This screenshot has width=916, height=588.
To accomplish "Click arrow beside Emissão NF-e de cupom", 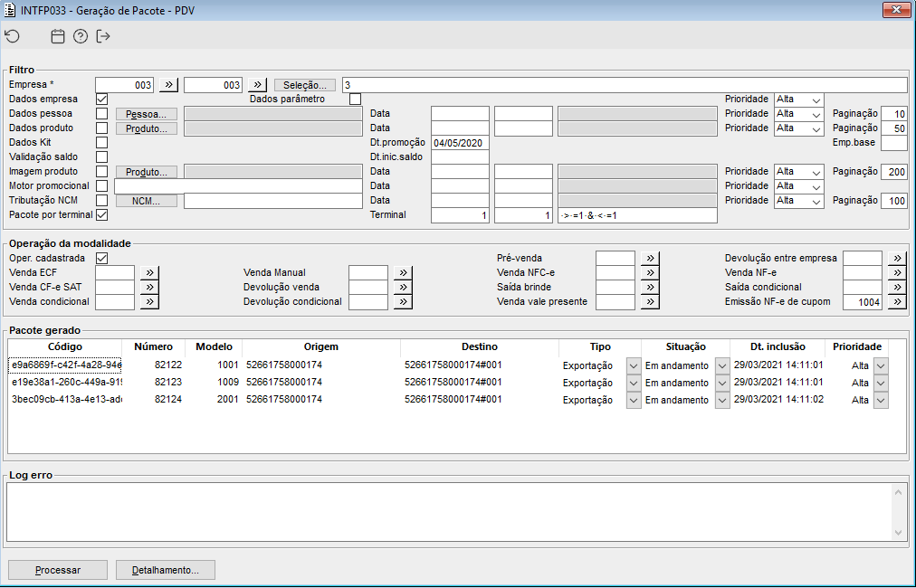I will pyautogui.click(x=896, y=302).
